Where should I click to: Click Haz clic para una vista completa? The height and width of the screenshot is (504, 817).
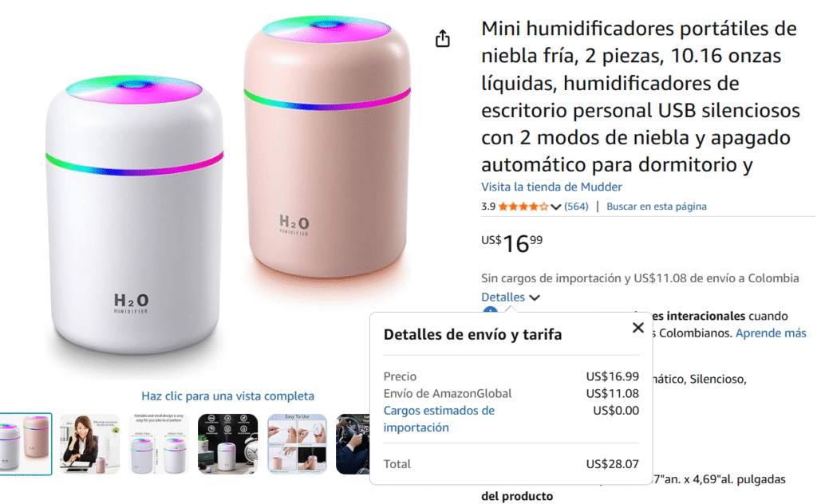tap(227, 396)
